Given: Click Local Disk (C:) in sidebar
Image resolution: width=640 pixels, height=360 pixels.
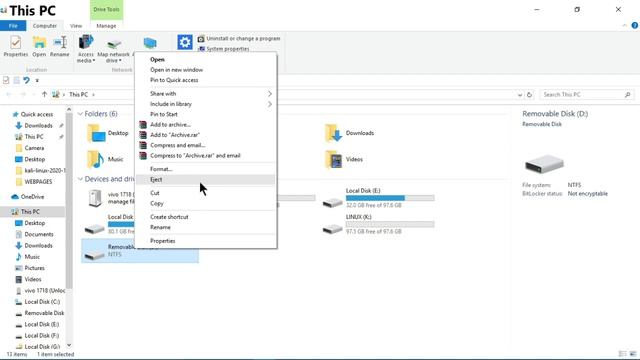Looking at the screenshot, I should pyautogui.click(x=42, y=302).
